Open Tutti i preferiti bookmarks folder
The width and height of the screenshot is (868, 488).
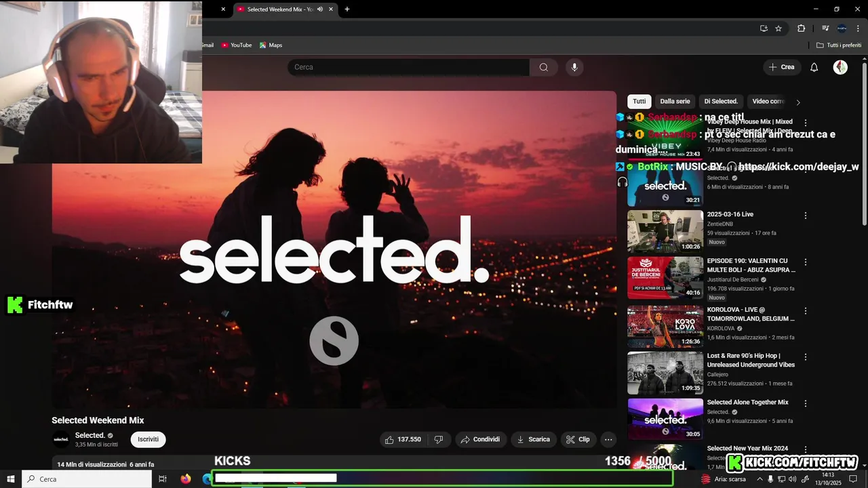839,45
